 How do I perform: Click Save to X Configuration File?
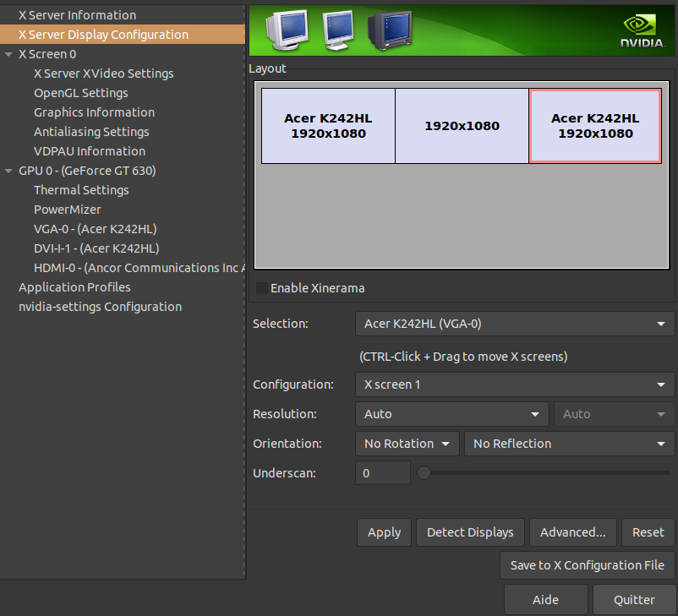pos(587,565)
